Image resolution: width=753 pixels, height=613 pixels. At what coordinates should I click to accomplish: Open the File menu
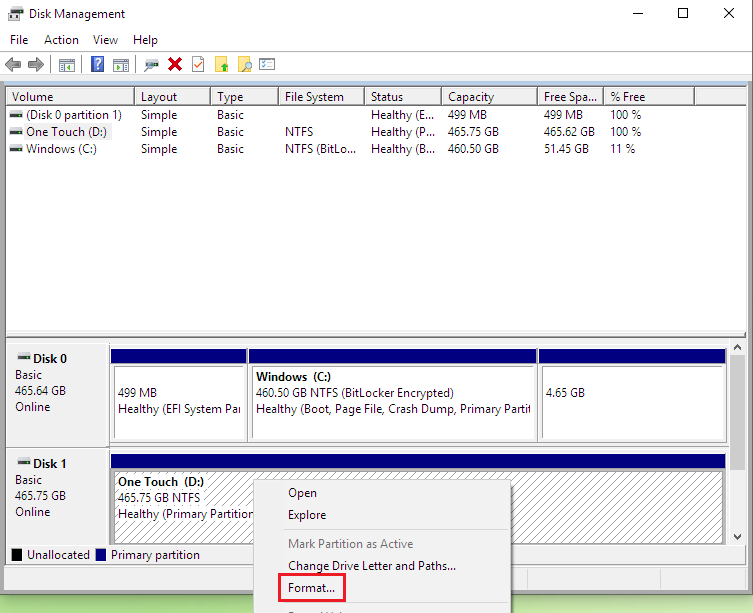(x=19, y=40)
